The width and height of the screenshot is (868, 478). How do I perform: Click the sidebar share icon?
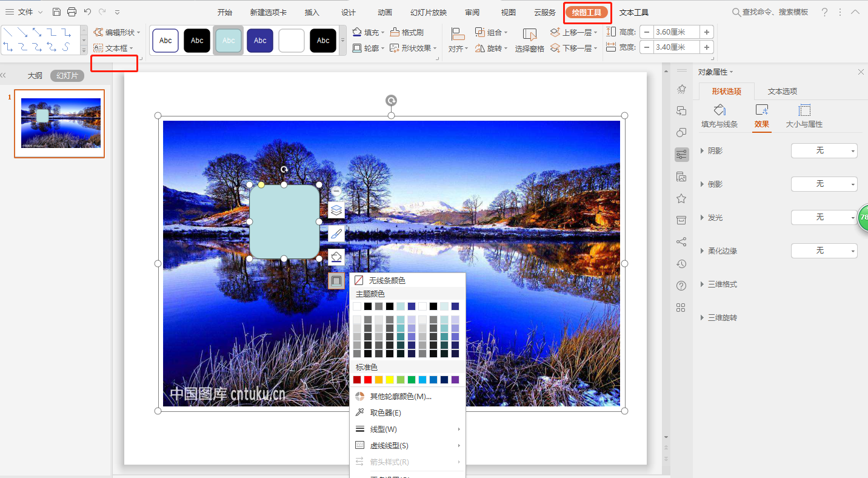pos(681,242)
